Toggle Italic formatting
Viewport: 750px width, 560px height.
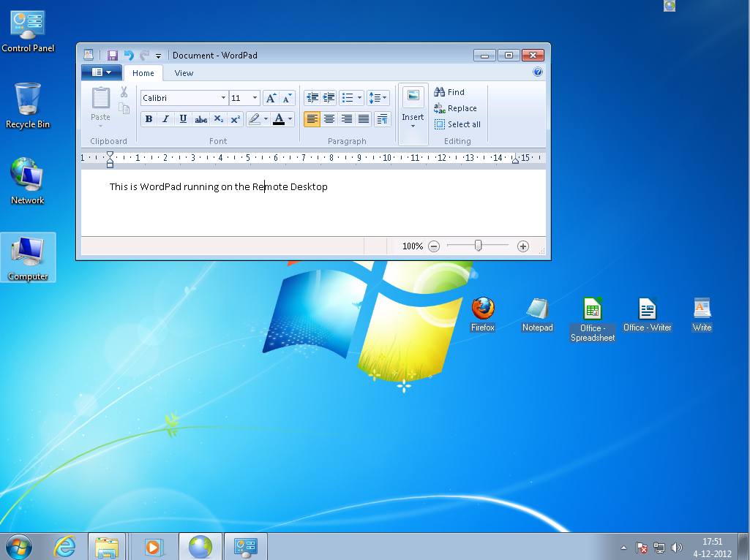166,119
